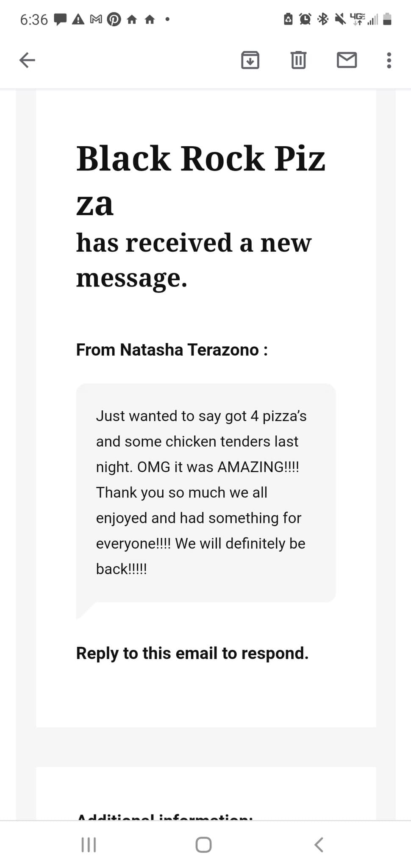Archive this email message
Screen dimensions: 411x868
click(x=250, y=60)
